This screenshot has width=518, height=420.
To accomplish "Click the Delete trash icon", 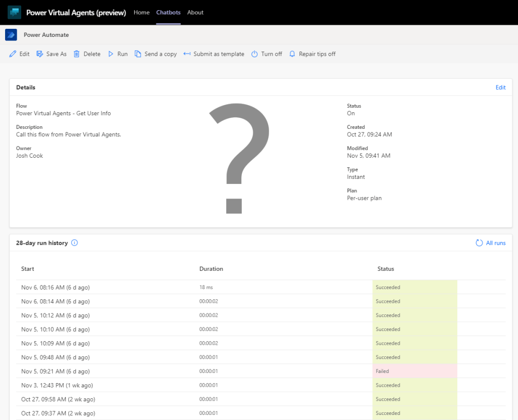I will [77, 54].
